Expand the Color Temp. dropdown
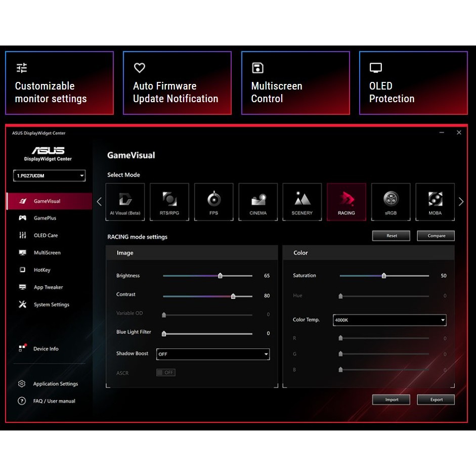 [x=390, y=320]
